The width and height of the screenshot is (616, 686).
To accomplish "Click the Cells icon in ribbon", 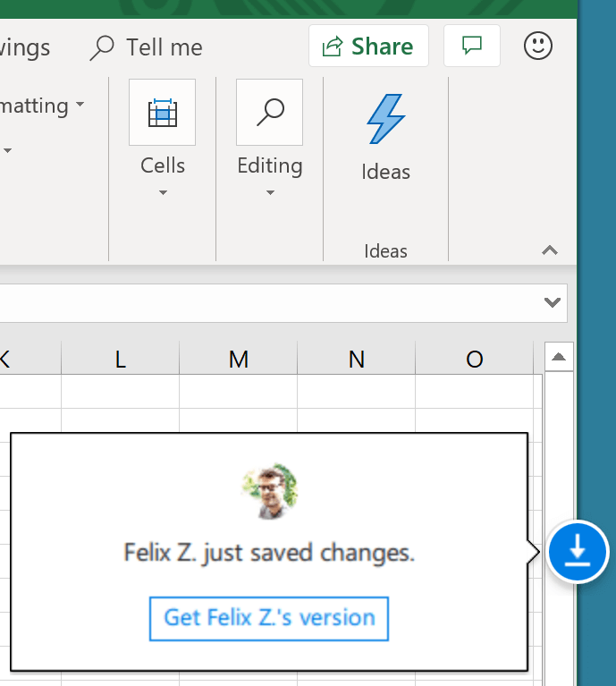I will point(162,113).
